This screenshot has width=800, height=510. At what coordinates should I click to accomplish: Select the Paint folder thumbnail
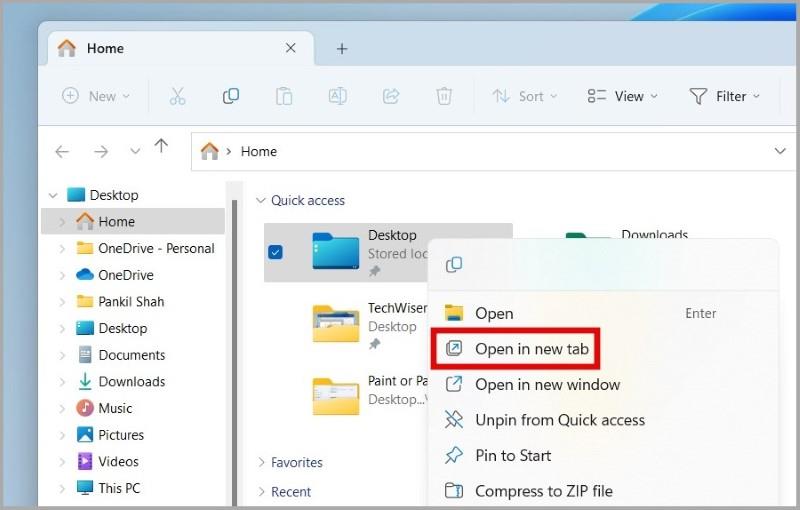(335, 396)
